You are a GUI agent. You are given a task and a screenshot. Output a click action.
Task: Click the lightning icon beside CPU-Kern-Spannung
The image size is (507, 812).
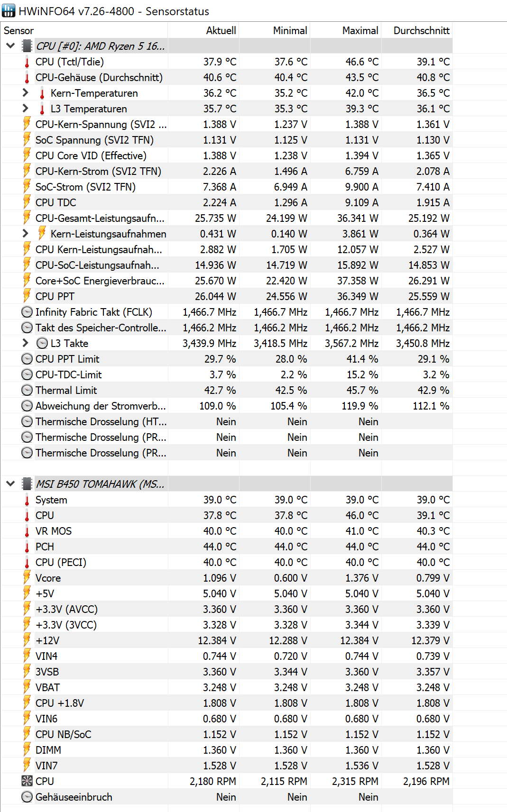pos(27,124)
